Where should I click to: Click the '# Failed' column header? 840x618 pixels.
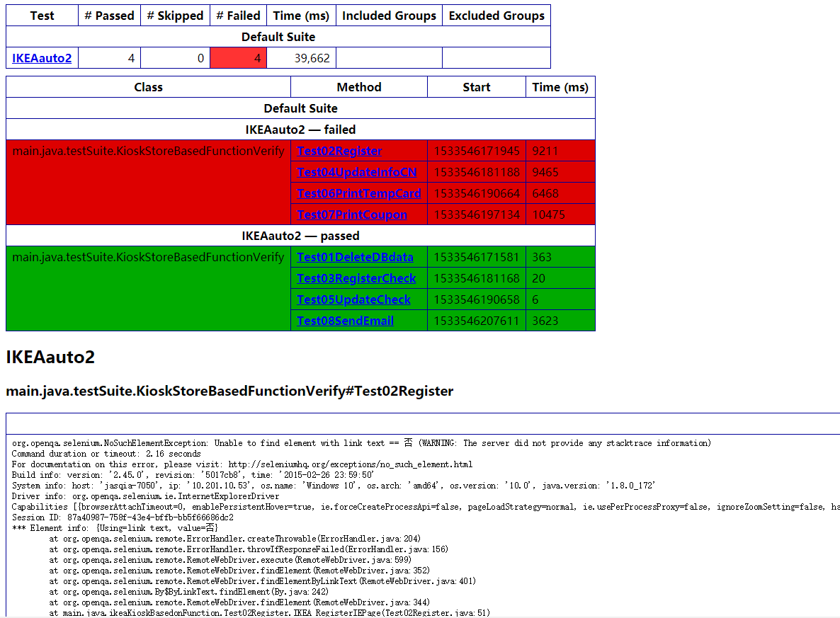click(x=239, y=16)
